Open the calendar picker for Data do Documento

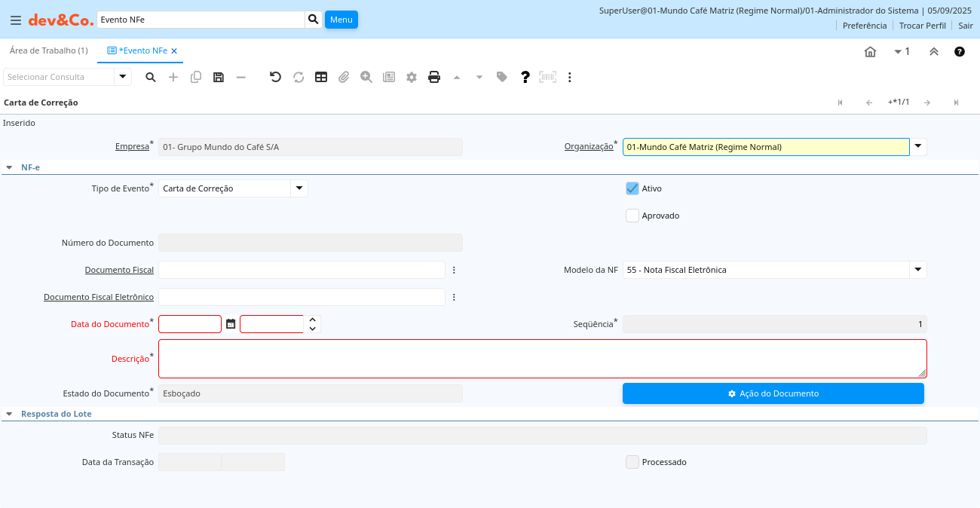tap(231, 324)
